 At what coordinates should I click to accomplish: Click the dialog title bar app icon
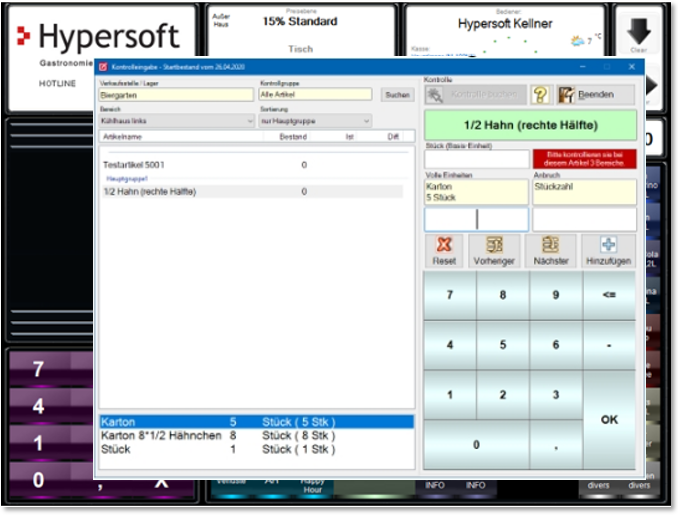point(103,67)
